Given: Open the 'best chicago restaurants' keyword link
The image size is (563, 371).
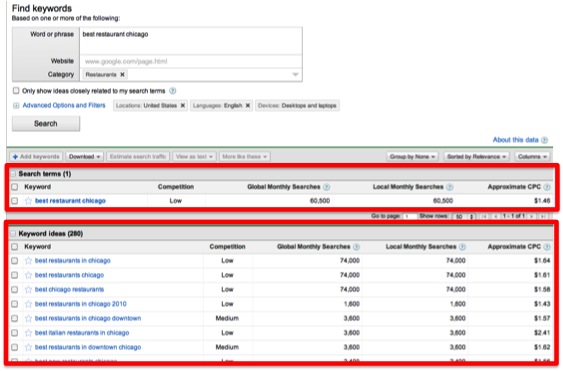Looking at the screenshot, I should click(x=69, y=289).
